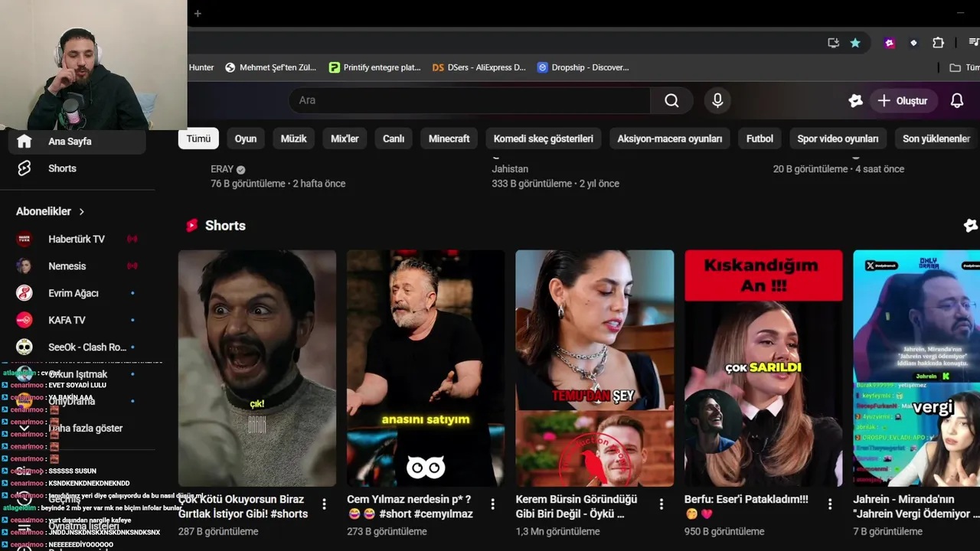This screenshot has width=980, height=551.
Task: Open the ERAY channel name
Action: coord(222,169)
